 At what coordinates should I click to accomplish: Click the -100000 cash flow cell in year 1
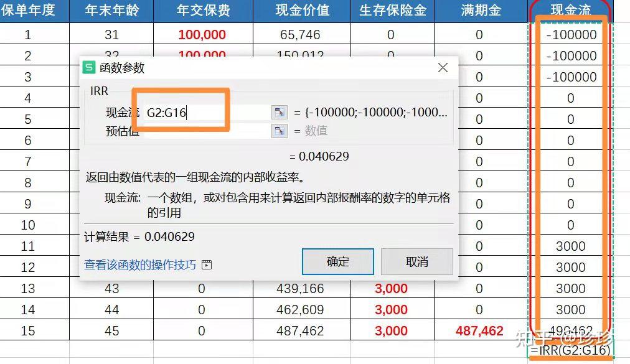click(571, 35)
